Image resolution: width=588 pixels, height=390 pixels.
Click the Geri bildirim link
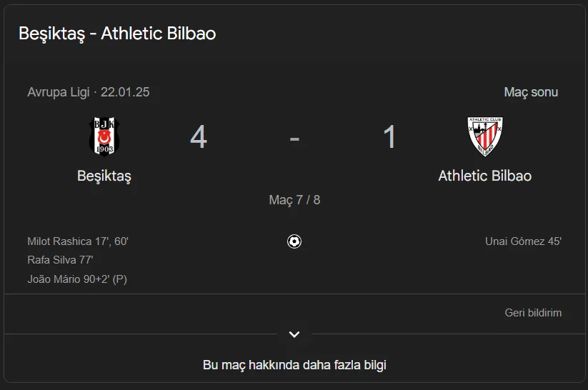[533, 313]
